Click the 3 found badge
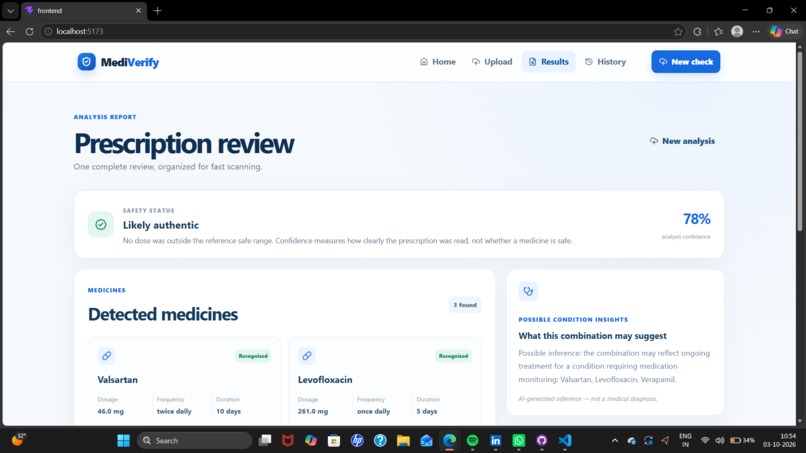The image size is (806, 453). coord(465,305)
